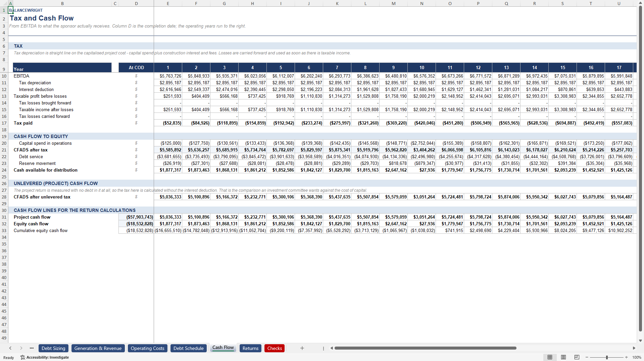Select 'CFADS after unlevered tax' label
Viewport: 644px width, 361px height.
pyautogui.click(x=42, y=197)
